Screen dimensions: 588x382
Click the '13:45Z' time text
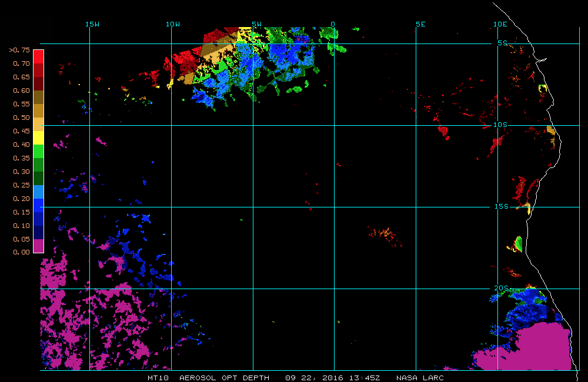click(x=365, y=378)
